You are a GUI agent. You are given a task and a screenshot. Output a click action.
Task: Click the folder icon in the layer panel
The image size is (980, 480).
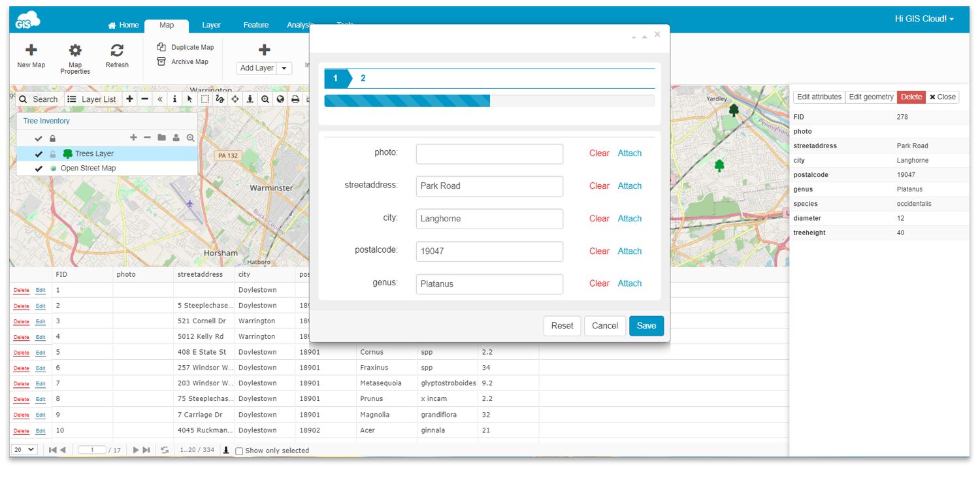(161, 138)
